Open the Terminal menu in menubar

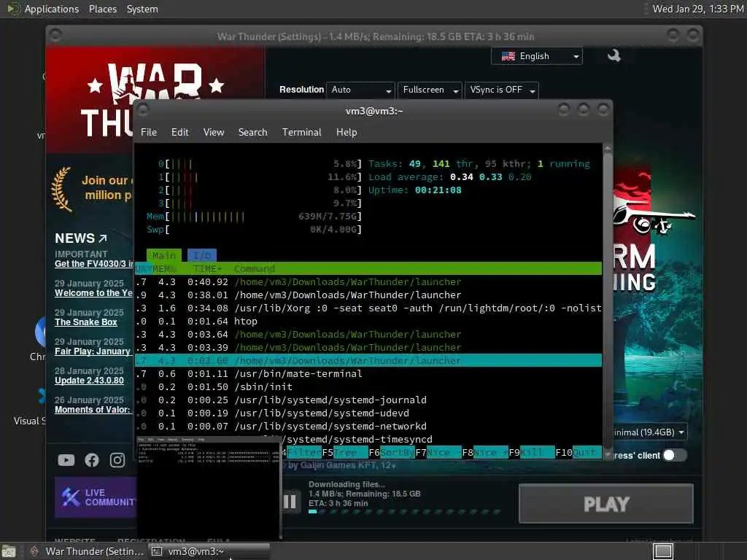[301, 133]
